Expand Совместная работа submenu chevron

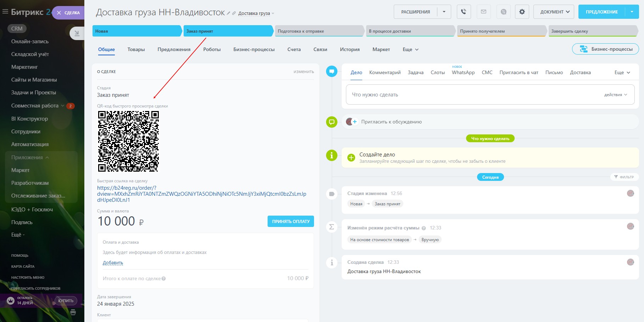63,106
